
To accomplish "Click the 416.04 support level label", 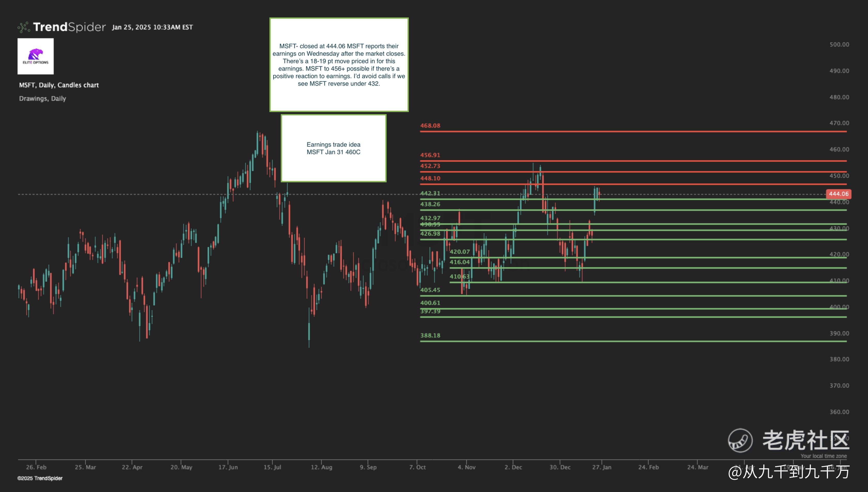I will point(460,262).
